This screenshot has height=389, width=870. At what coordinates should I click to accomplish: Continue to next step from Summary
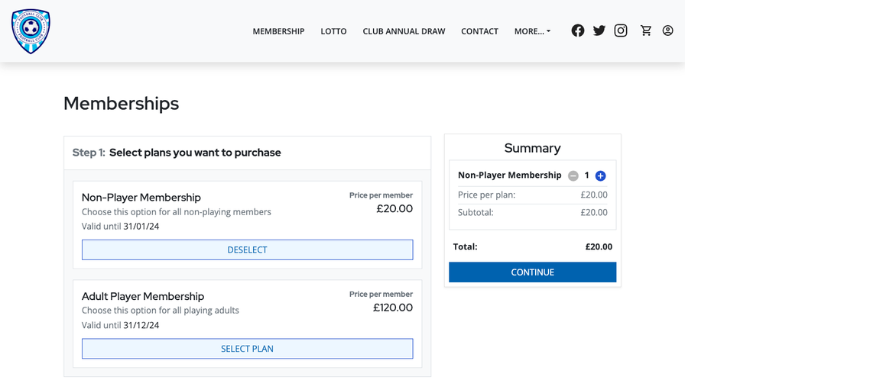tap(533, 272)
